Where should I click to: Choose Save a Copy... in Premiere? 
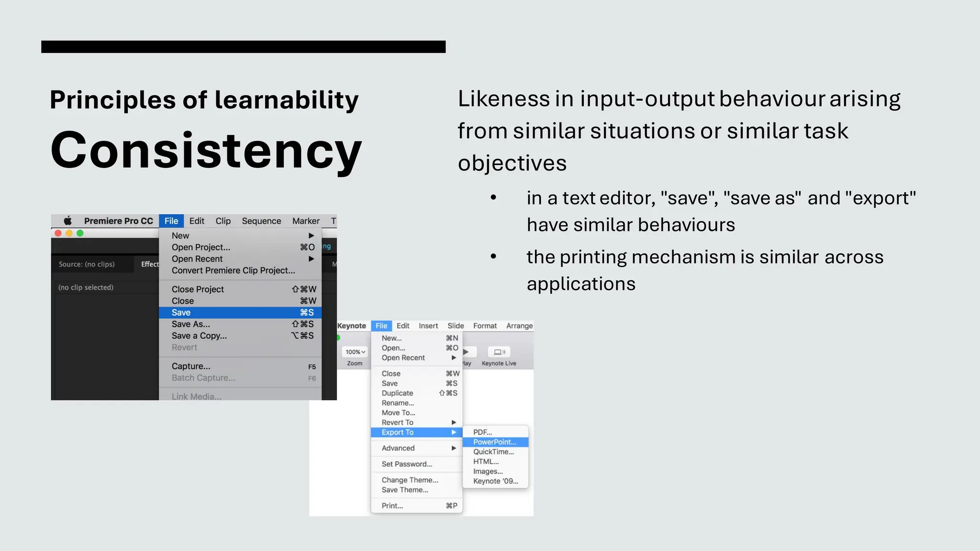[240, 336]
